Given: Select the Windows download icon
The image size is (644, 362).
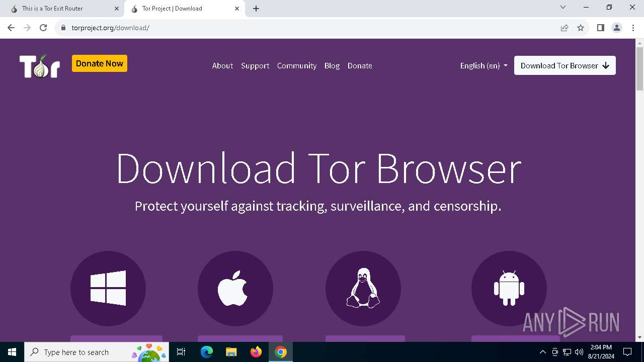Looking at the screenshot, I should pyautogui.click(x=108, y=289).
